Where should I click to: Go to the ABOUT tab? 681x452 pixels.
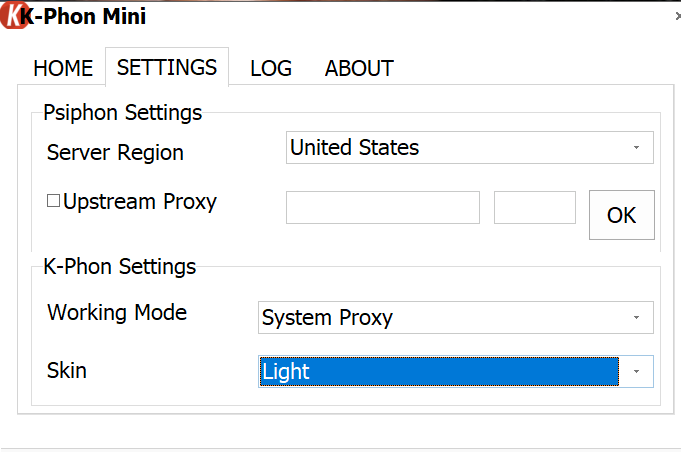point(359,69)
